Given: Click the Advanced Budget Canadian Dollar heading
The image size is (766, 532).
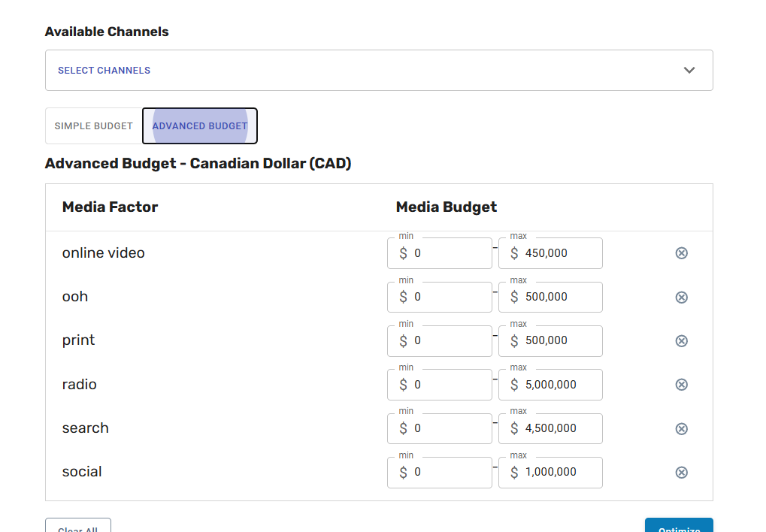Looking at the screenshot, I should click(x=198, y=163).
